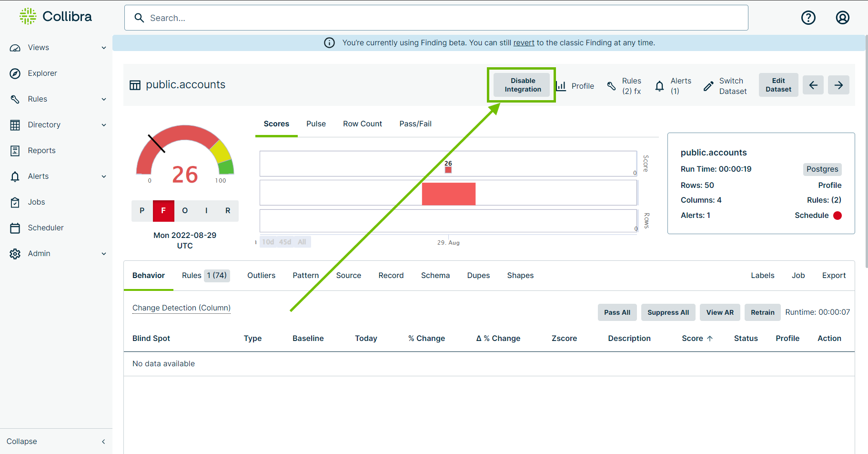Click the Schedule status indicator dot
868x454 pixels.
tap(837, 216)
